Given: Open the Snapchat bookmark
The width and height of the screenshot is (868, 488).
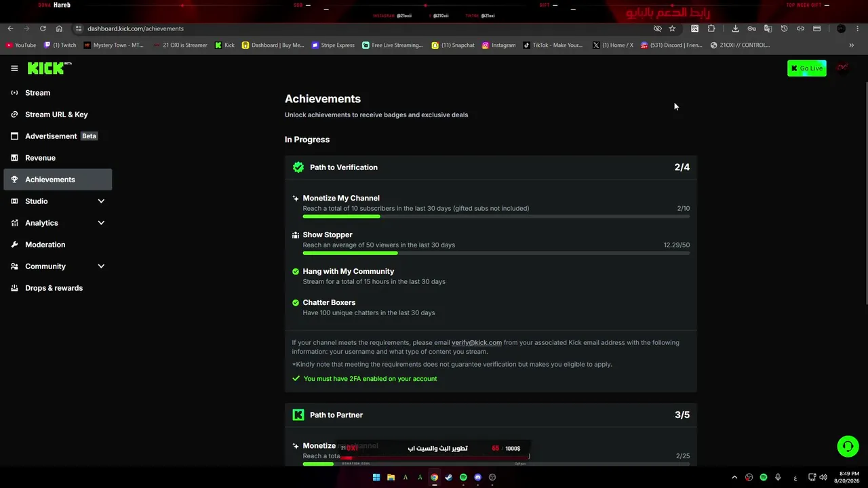Looking at the screenshot, I should 453,45.
